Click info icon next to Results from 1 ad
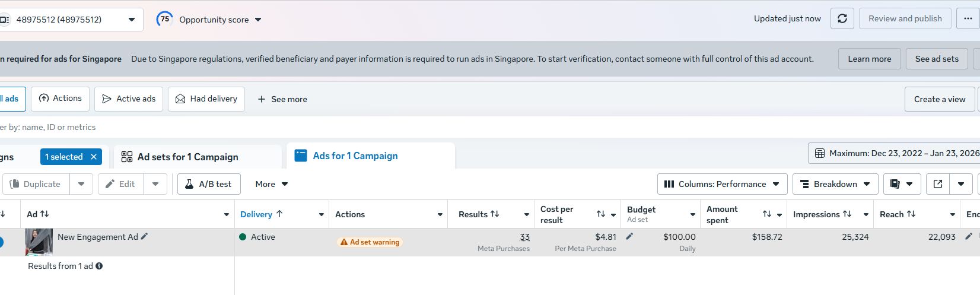The height and width of the screenshot is (295, 980). 99,266
